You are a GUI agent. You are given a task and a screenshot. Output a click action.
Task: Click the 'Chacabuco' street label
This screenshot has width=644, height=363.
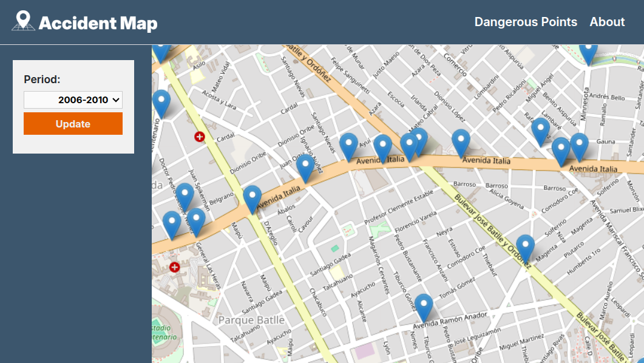(317, 302)
